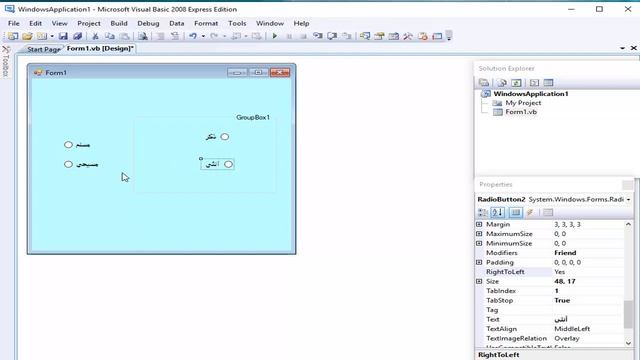Click the Step Into debug icon

pyautogui.click(x=318, y=36)
